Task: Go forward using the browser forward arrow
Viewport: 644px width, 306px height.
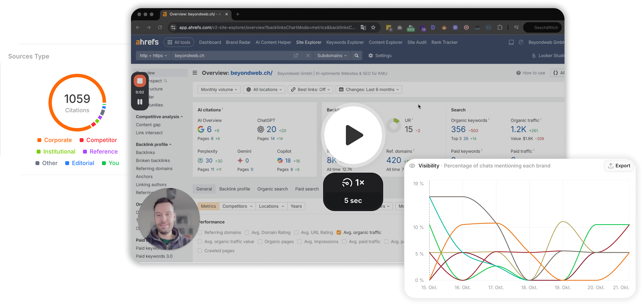Action: pyautogui.click(x=149, y=27)
